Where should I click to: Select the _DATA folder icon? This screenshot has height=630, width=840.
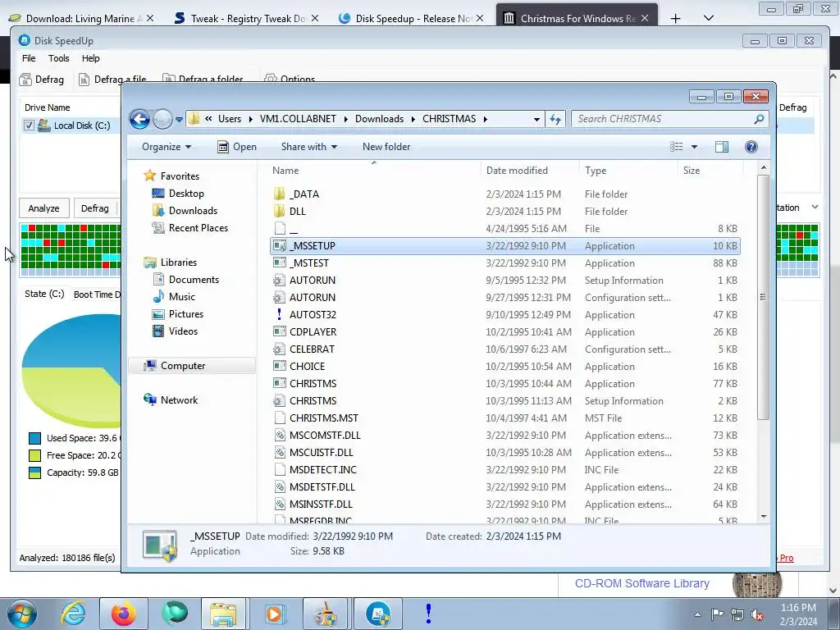279,194
